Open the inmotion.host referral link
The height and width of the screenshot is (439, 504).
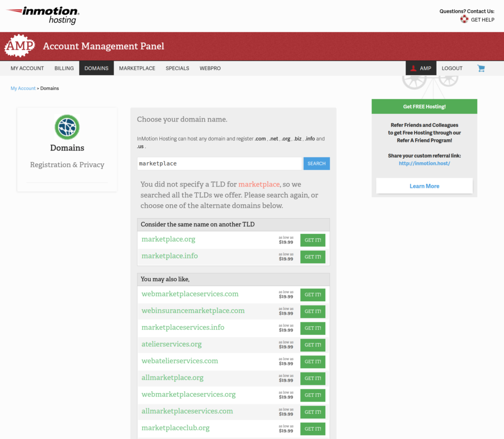[x=424, y=163]
